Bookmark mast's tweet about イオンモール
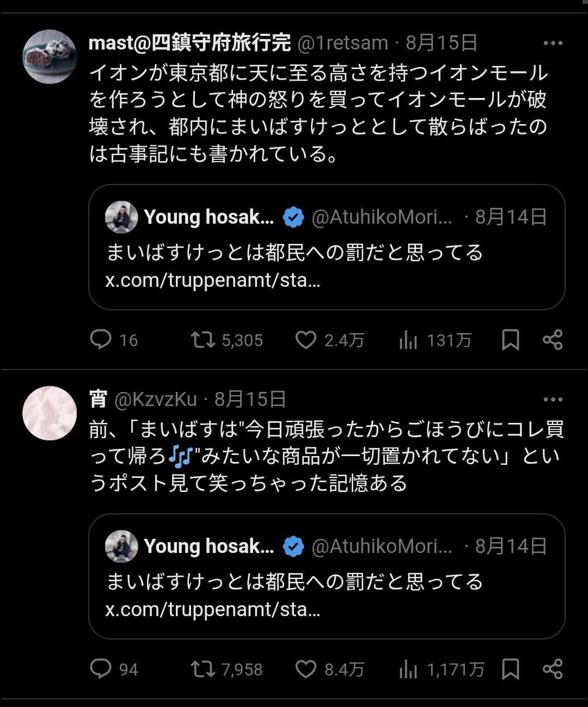588x707 pixels. click(510, 340)
